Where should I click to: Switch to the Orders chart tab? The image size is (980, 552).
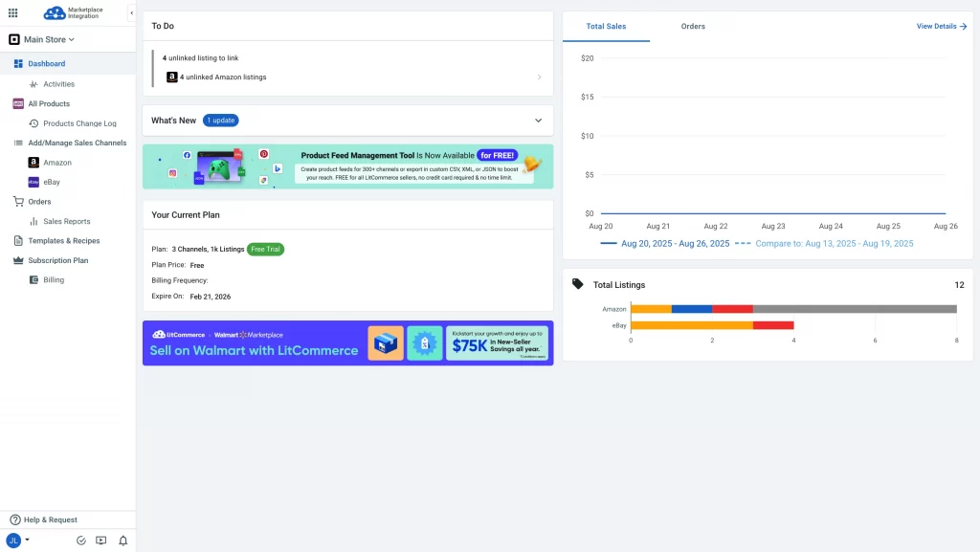[693, 26]
